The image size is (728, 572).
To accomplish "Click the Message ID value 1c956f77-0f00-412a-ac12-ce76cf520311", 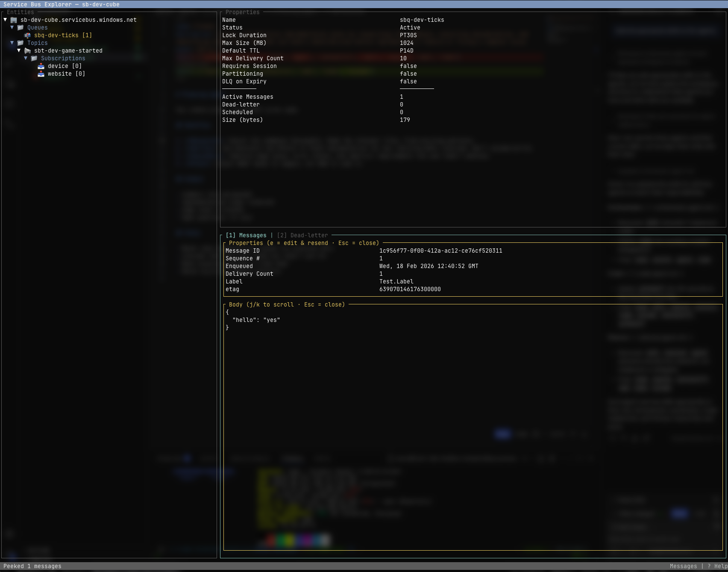I will pos(441,251).
